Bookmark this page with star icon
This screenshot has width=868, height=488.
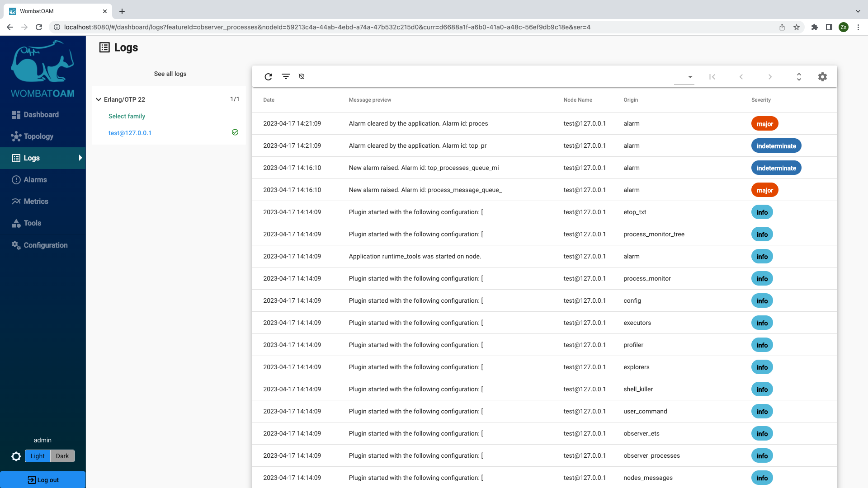tap(797, 27)
